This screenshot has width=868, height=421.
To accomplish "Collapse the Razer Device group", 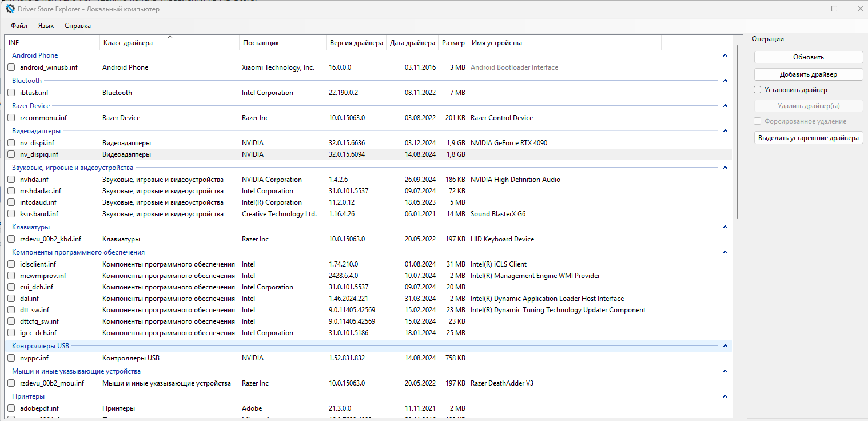I will 725,106.
